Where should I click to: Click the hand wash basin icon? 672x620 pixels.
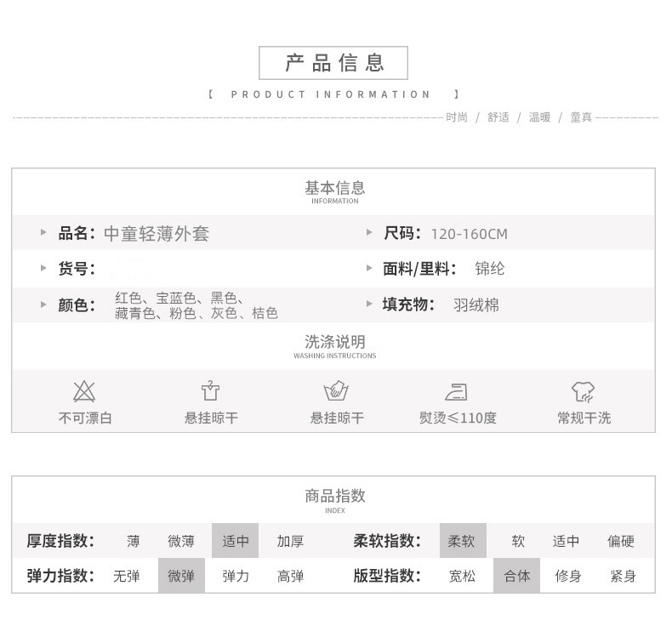point(336,390)
